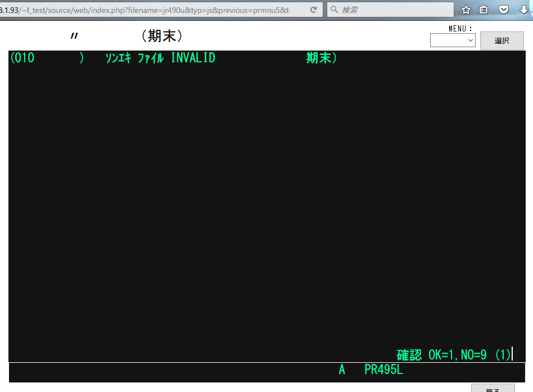The height and width of the screenshot is (392, 533).
Task: Open the bookmarks list icon
Action: (x=484, y=10)
